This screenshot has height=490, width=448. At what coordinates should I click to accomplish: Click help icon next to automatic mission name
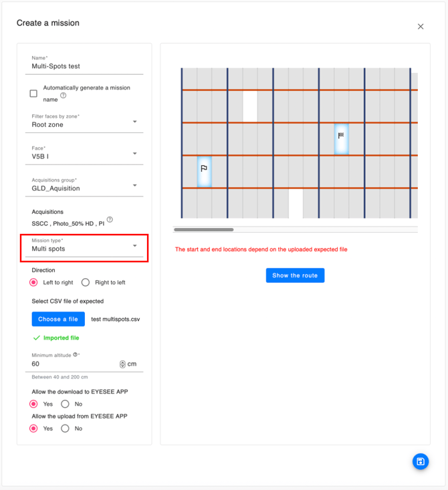64,96
